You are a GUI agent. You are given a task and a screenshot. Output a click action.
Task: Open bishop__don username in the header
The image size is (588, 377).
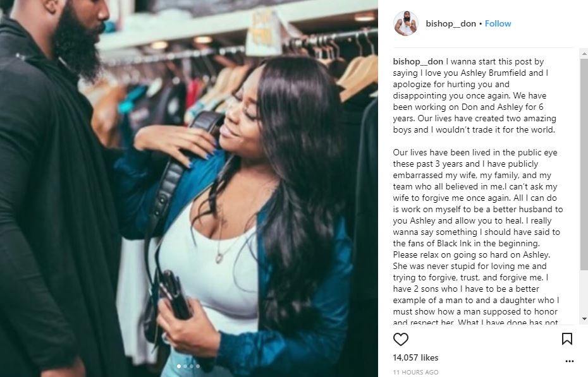[x=451, y=23]
